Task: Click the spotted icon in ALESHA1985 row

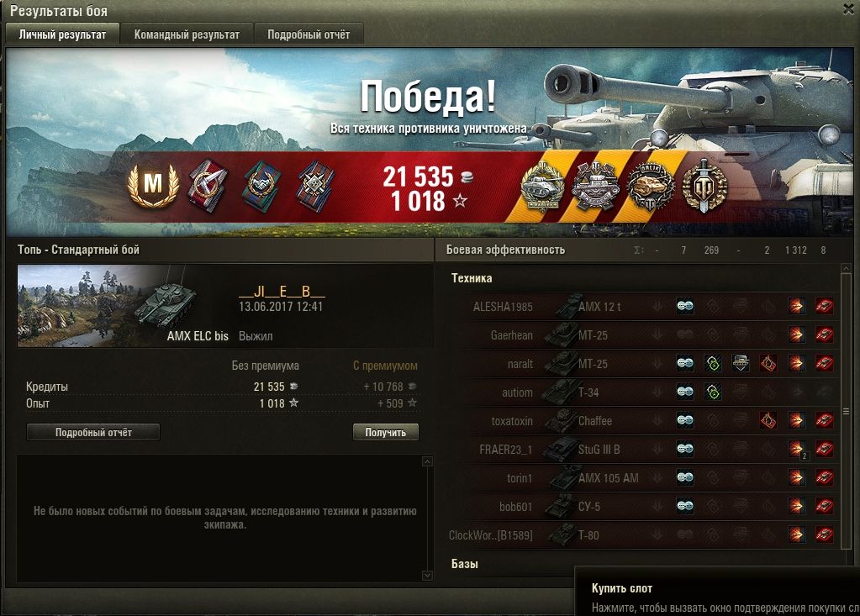Action: 684,306
